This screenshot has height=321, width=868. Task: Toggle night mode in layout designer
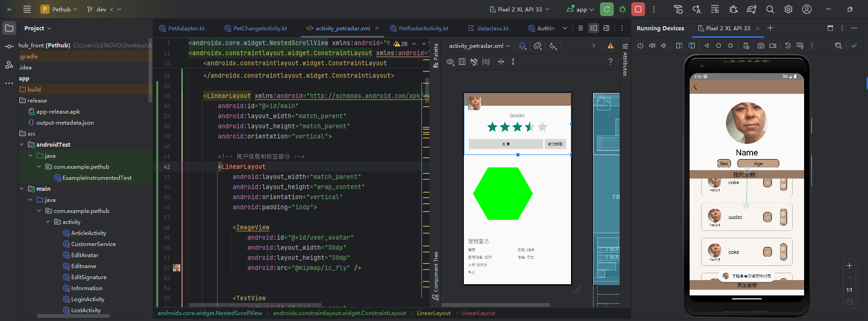point(553,46)
